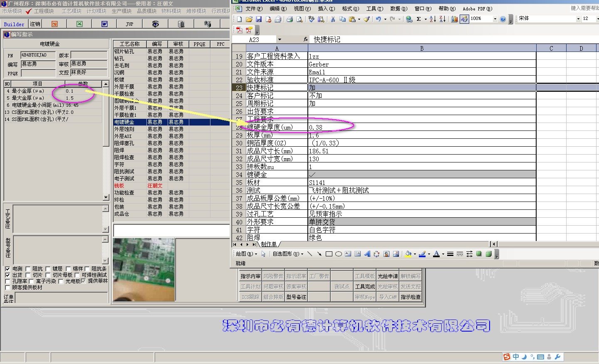Click the 光绘申请 button
This screenshot has height=364, width=599.
(x=388, y=276)
